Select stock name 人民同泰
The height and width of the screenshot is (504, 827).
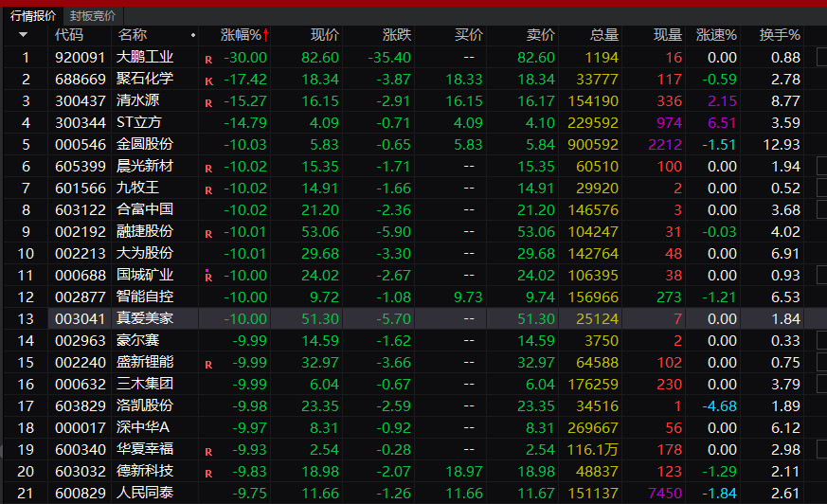pos(145,493)
